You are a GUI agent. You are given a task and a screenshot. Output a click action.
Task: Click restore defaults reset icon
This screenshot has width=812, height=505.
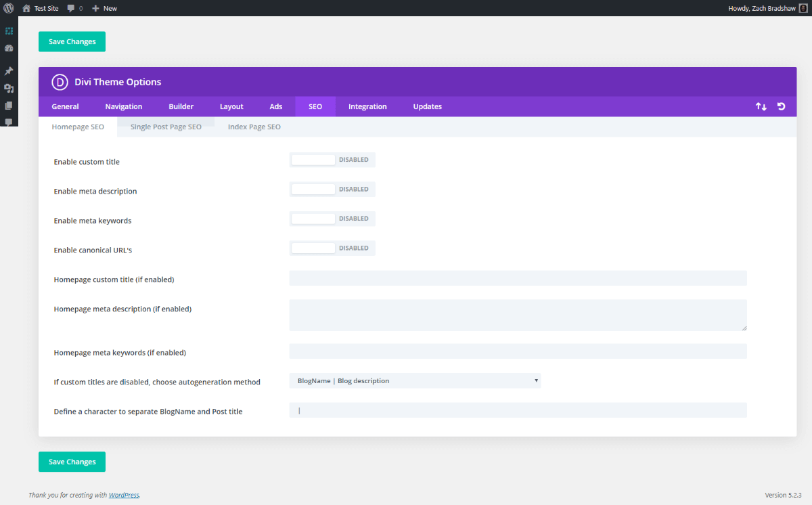782,106
